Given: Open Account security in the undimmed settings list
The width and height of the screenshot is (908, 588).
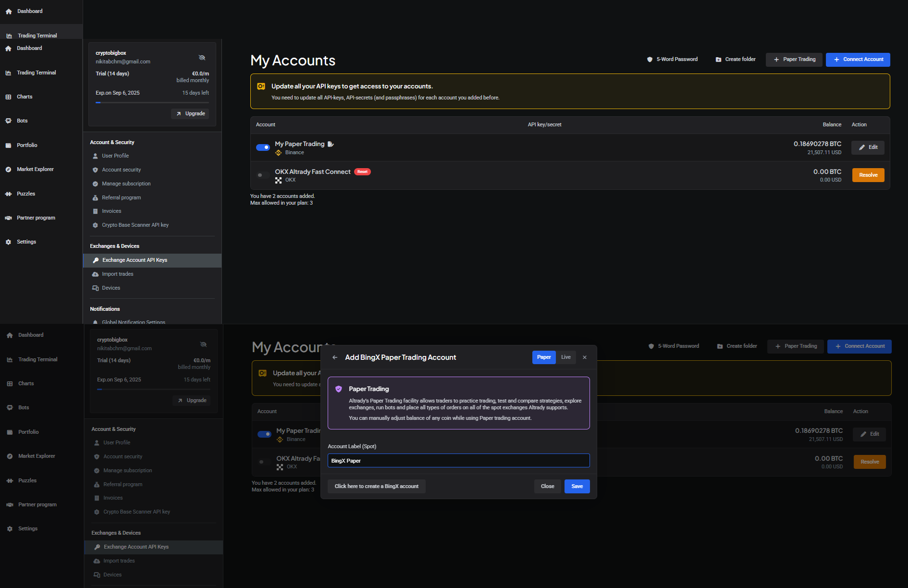Looking at the screenshot, I should click(x=117, y=170).
